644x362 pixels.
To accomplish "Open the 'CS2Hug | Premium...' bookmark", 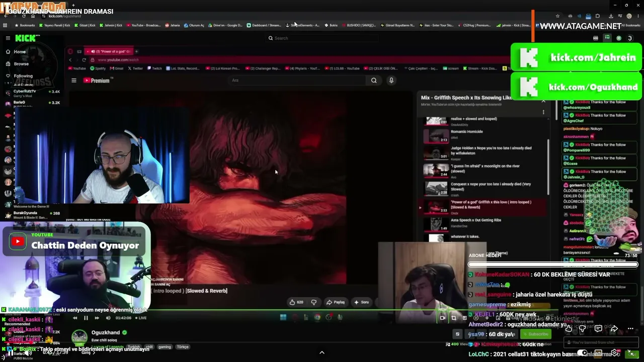I will [474, 25].
